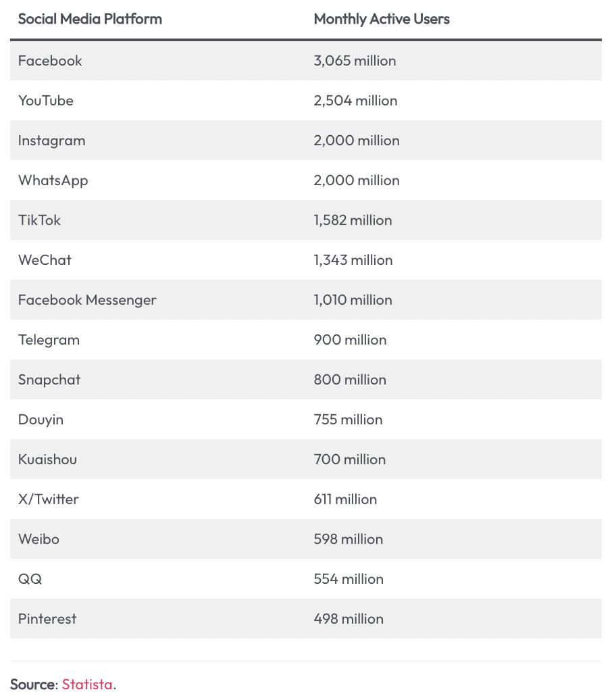Open the Statista source link

(87, 684)
